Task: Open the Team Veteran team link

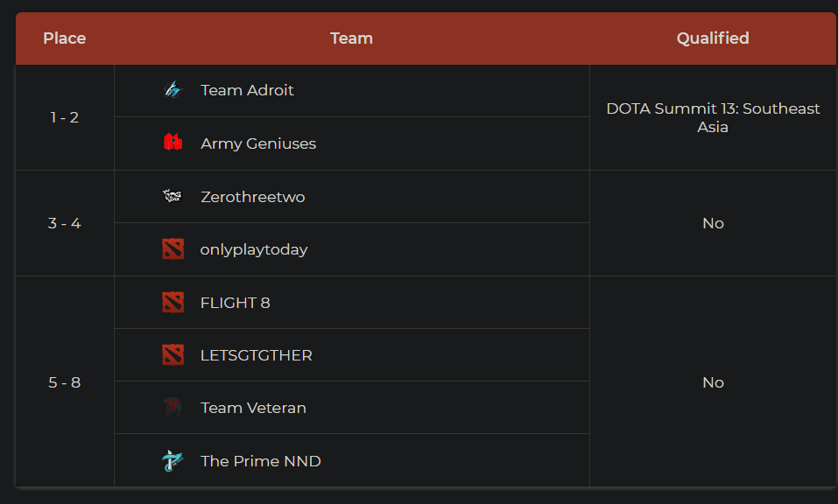Action: tap(253, 408)
